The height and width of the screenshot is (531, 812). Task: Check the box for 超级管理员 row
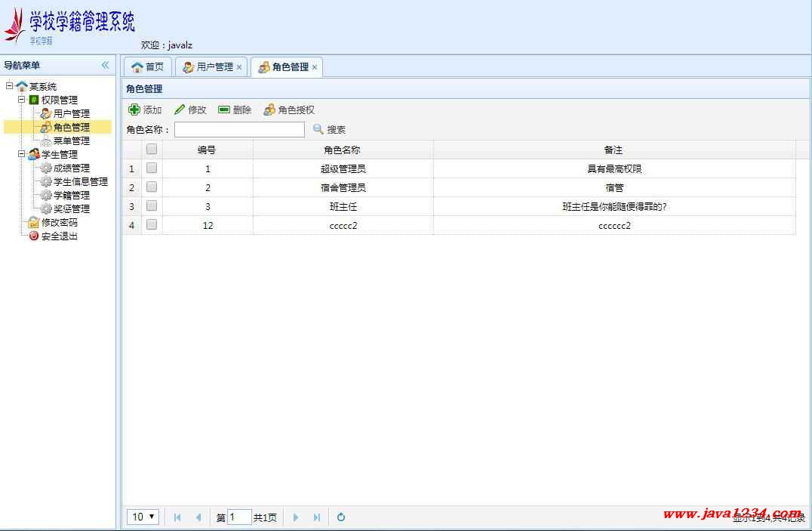point(152,168)
